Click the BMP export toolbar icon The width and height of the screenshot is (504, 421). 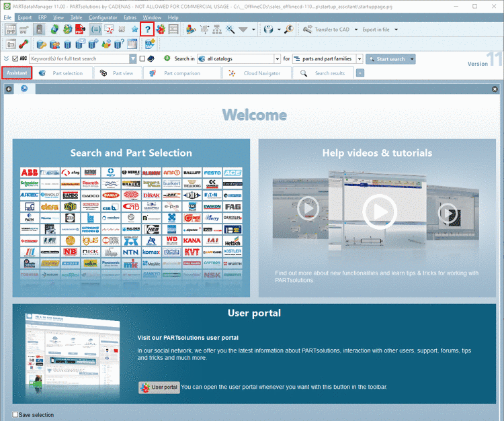11,30
